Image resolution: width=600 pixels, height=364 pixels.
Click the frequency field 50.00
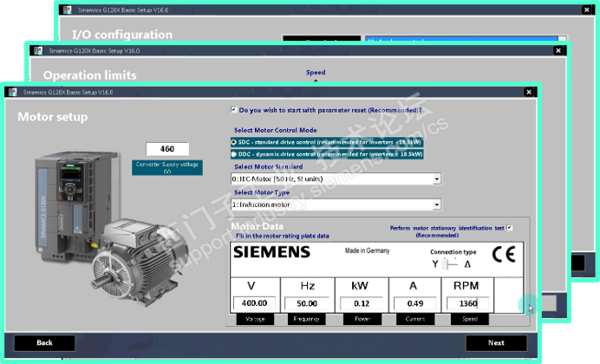coord(307,303)
